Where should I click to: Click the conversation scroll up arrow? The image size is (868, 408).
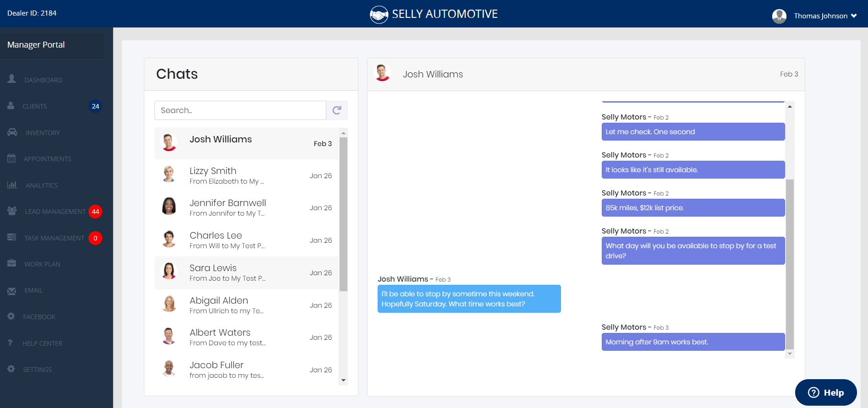(790, 106)
